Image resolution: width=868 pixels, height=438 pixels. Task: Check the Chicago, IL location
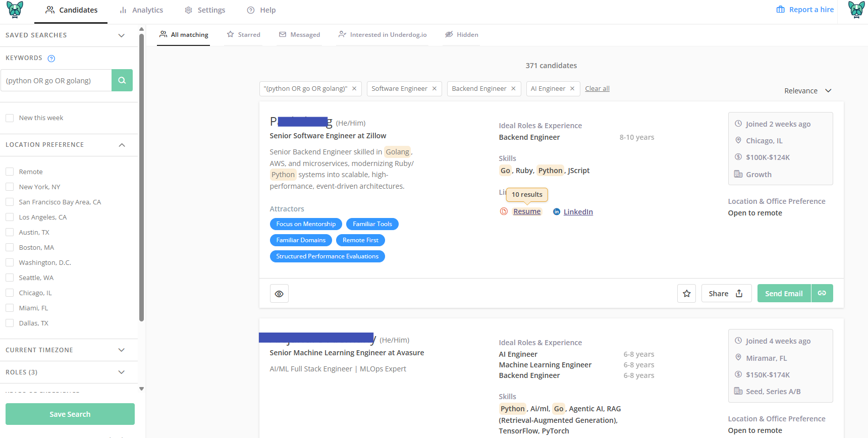(10, 293)
